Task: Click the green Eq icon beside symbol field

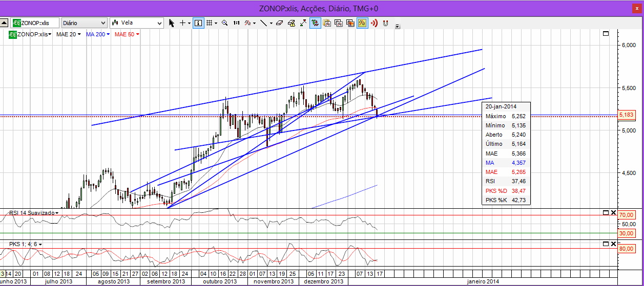Action: pos(16,23)
